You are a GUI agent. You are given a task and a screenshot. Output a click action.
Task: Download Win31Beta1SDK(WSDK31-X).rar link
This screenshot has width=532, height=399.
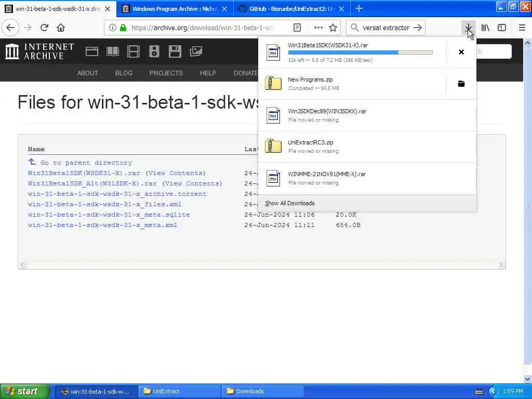(84, 173)
